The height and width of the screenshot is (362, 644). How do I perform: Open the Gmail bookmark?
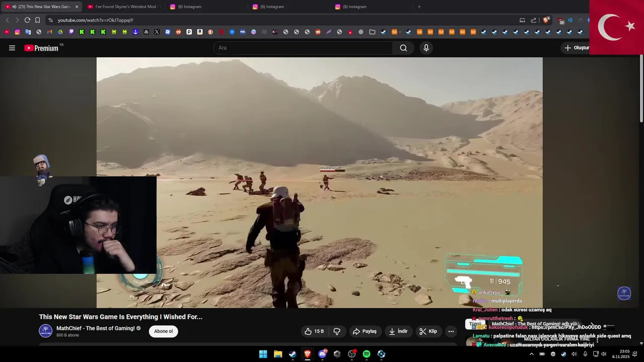[49, 32]
